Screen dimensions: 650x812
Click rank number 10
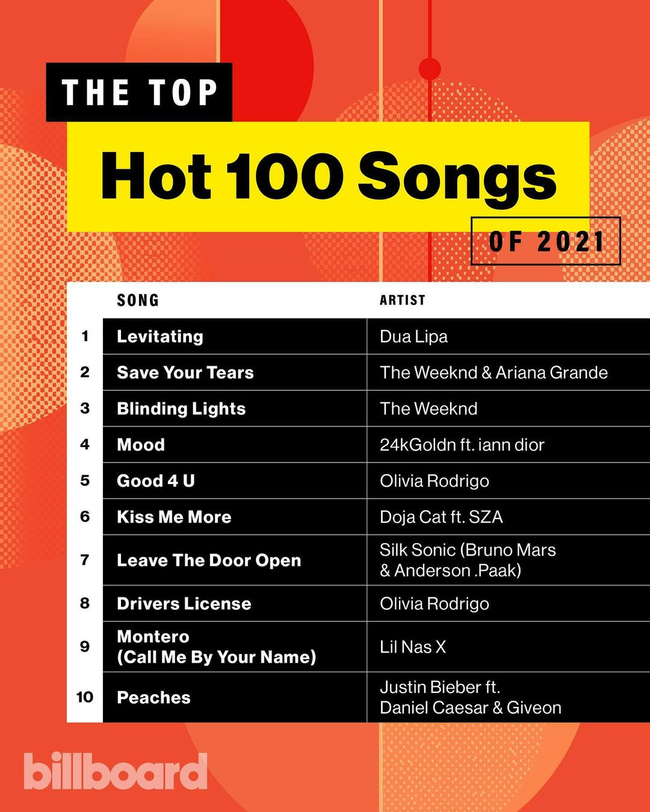85,697
